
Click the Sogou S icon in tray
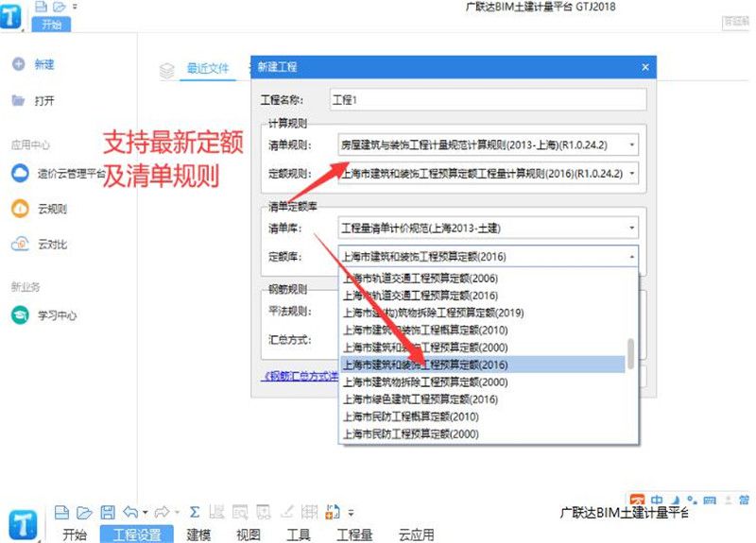click(637, 501)
